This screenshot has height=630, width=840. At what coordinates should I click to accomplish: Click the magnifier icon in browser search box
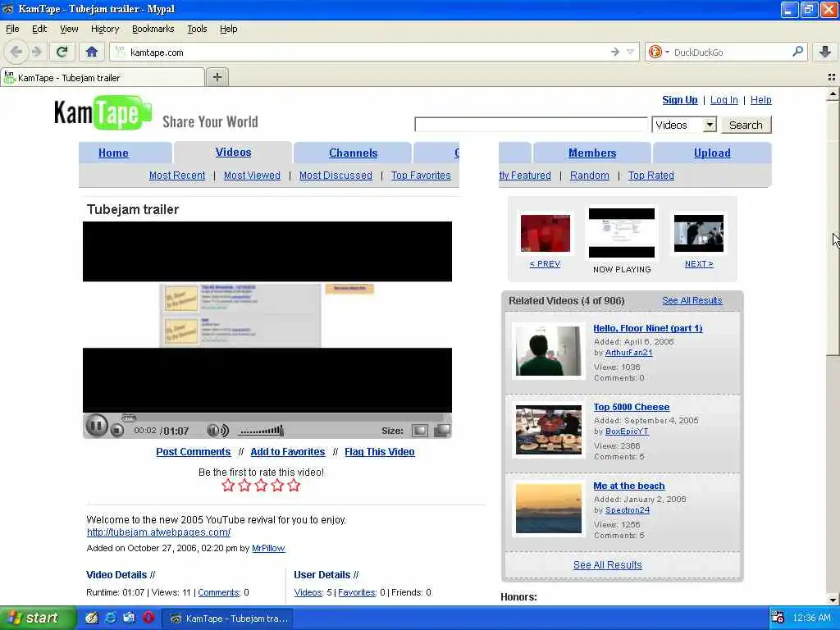coord(797,52)
